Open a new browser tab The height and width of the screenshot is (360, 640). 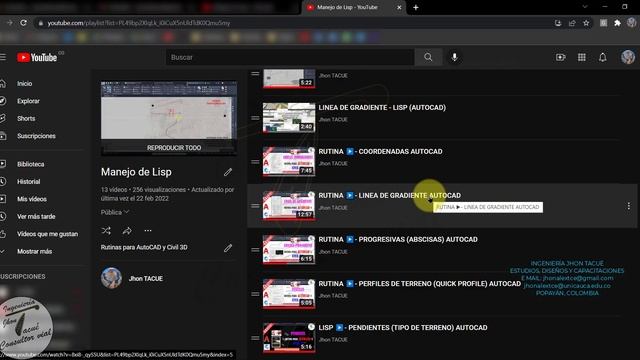[x=416, y=7]
